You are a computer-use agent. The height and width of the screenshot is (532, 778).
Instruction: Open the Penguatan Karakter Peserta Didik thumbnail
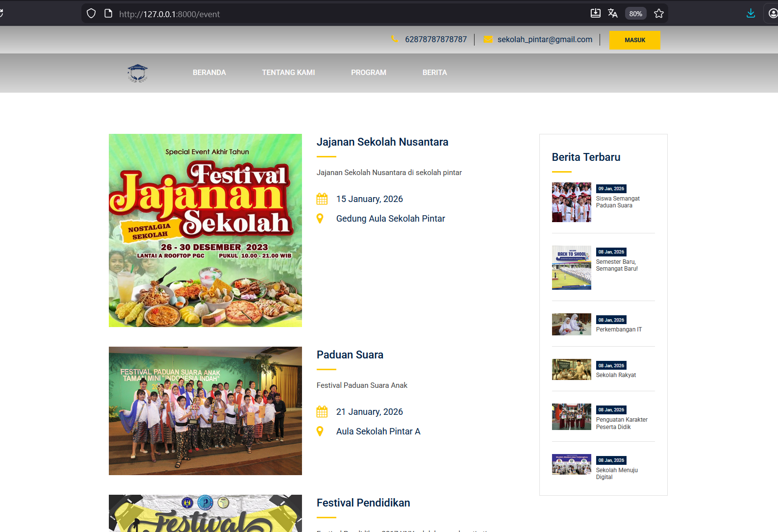point(572,417)
